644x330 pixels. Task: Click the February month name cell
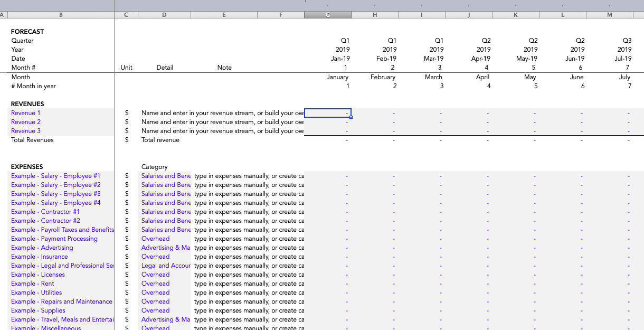click(383, 77)
